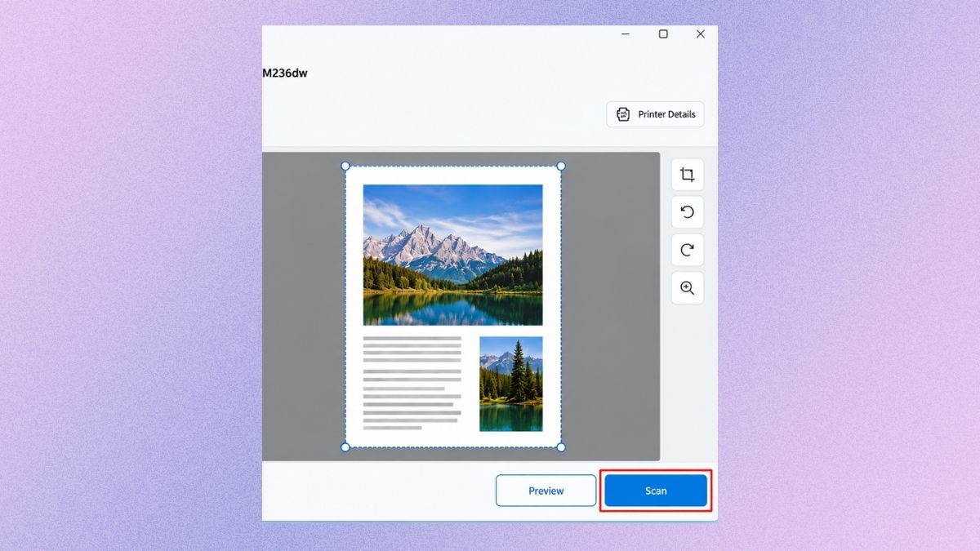This screenshot has height=551, width=980.
Task: Click the M236dw printer name text
Action: point(285,73)
